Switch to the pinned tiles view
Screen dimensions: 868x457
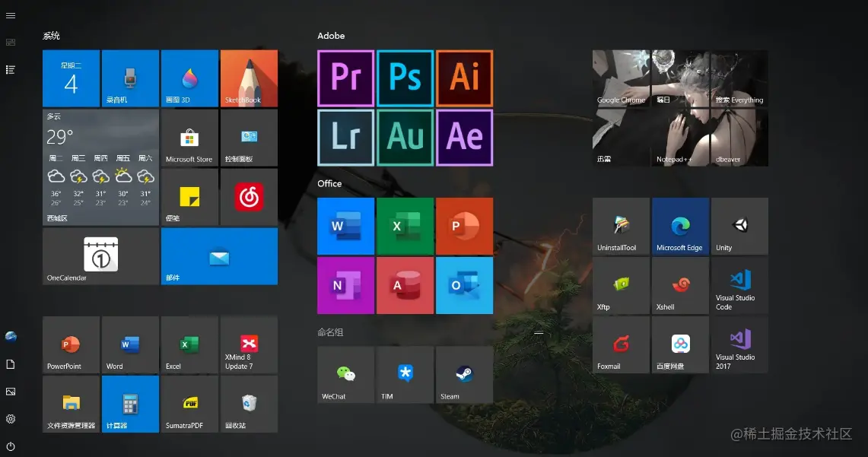coord(11,42)
